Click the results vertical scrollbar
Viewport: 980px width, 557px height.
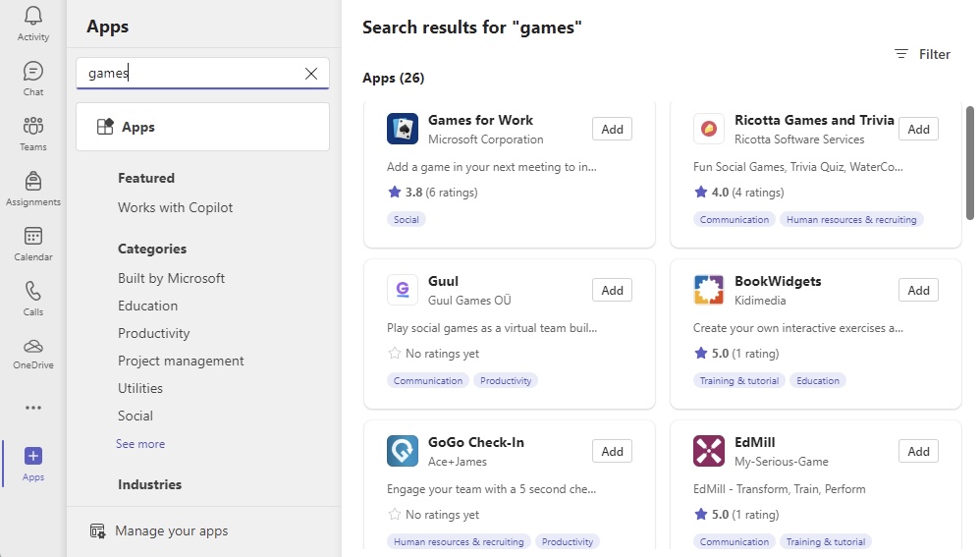click(970, 163)
